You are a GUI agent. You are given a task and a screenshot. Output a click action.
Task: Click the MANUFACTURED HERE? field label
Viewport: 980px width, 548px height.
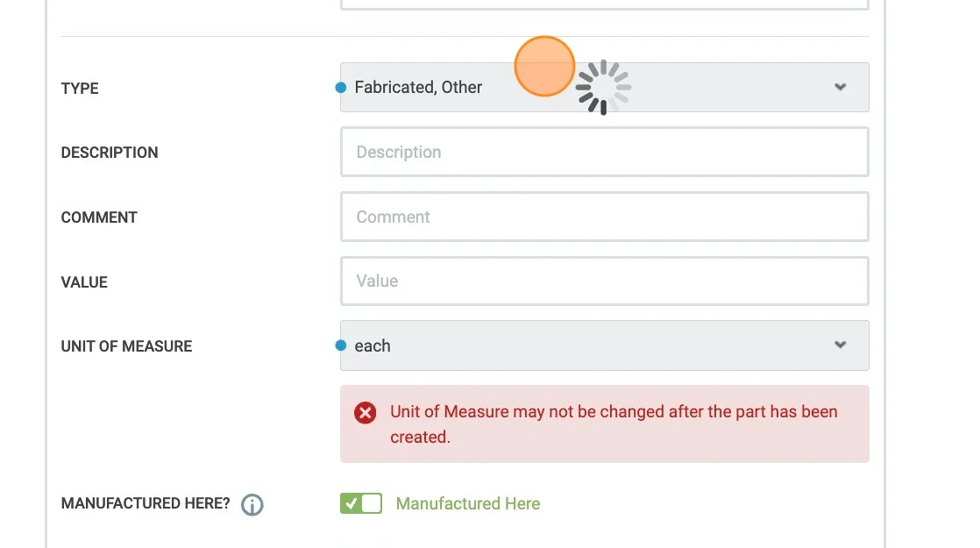pos(146,504)
